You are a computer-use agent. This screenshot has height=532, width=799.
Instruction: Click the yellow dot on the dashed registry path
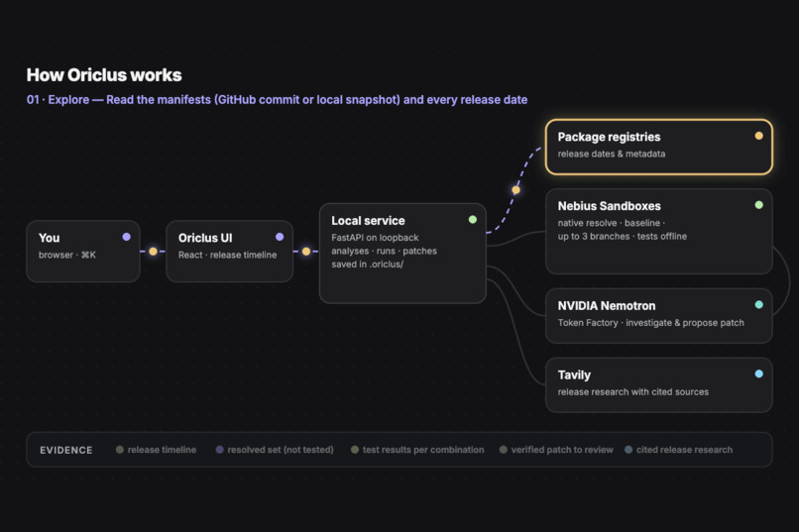(x=515, y=190)
